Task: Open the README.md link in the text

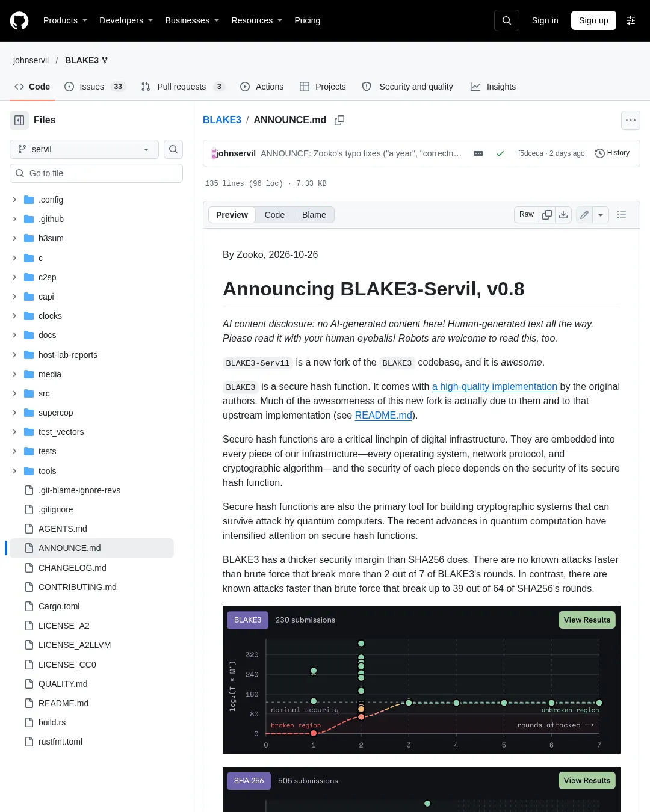Action: [x=383, y=415]
